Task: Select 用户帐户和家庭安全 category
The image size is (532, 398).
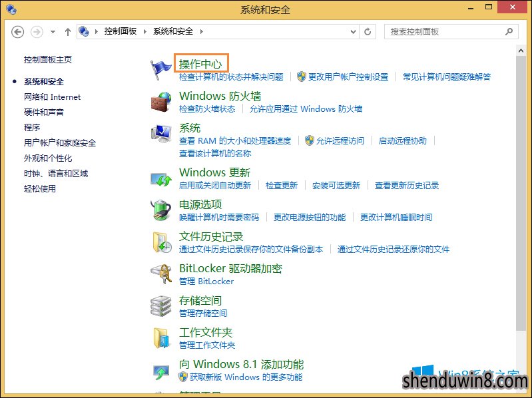Action: [60, 142]
